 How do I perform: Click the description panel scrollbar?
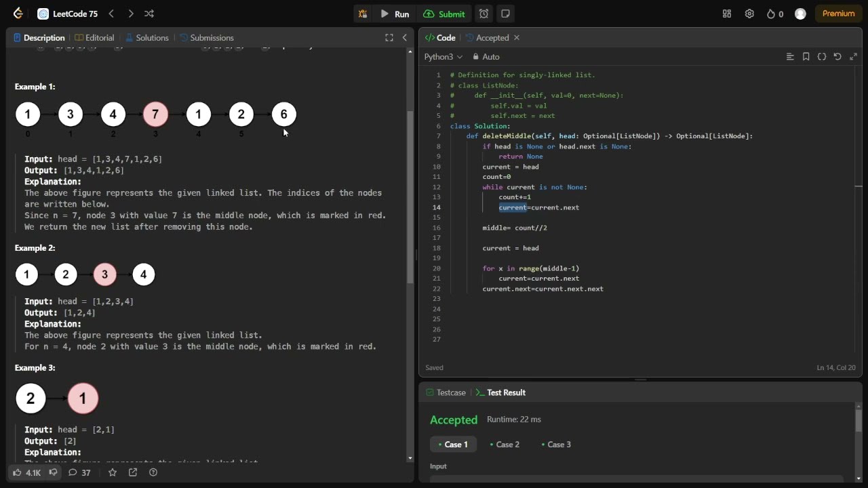point(410,197)
